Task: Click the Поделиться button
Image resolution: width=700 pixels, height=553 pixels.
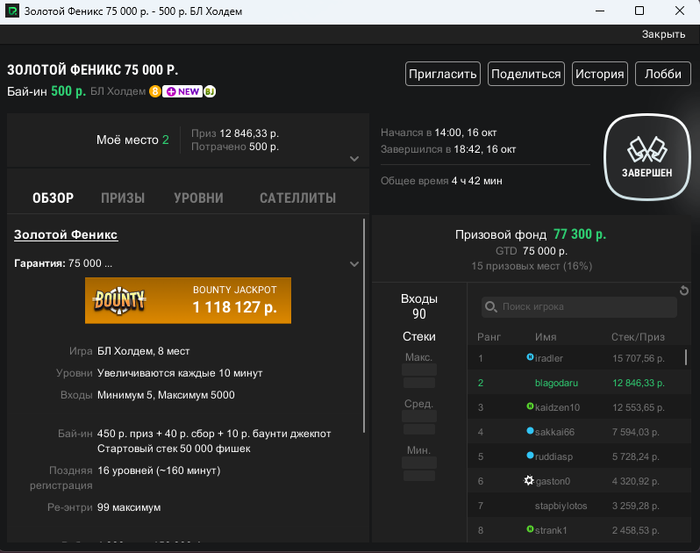Action: (x=526, y=74)
